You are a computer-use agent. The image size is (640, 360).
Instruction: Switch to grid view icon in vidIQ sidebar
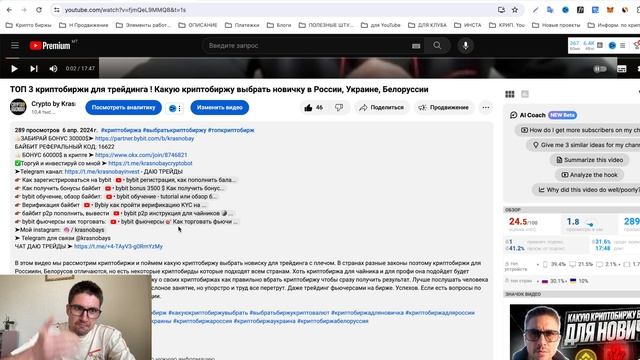[x=510, y=94]
